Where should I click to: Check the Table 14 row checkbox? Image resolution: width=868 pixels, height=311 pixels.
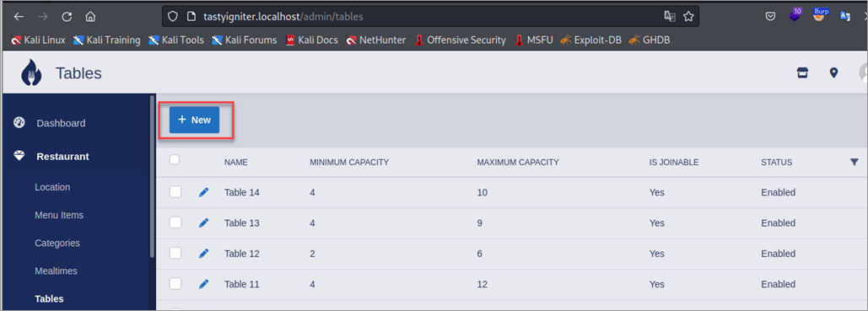[175, 192]
